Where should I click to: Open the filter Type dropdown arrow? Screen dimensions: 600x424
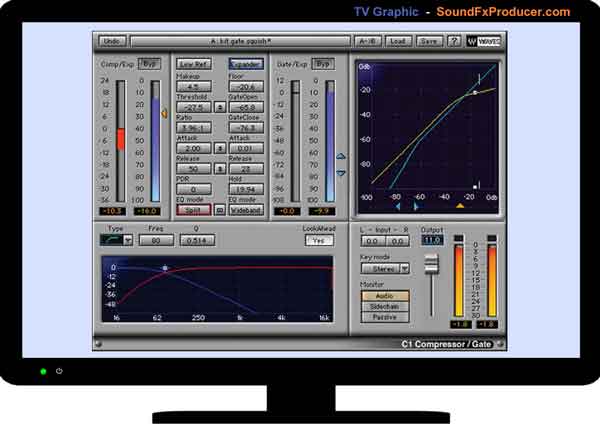pyautogui.click(x=128, y=240)
